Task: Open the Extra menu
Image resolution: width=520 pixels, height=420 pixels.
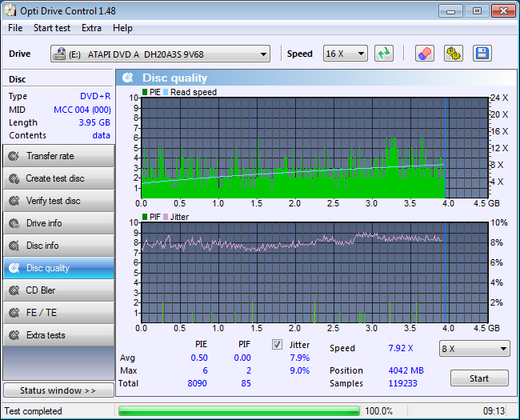Action: (x=91, y=28)
